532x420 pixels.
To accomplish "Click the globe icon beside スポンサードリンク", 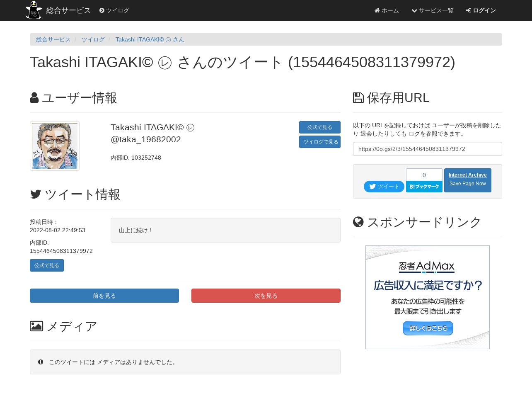I will (358, 222).
